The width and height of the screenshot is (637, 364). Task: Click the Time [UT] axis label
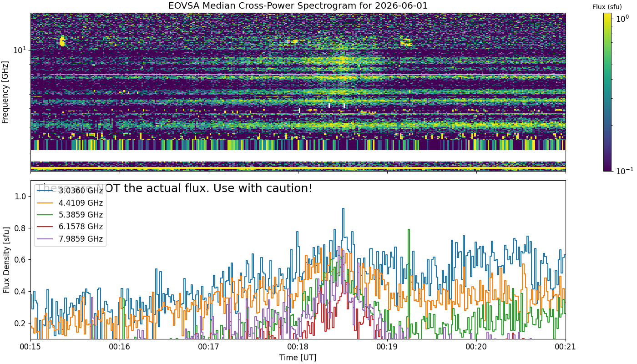pos(298,358)
